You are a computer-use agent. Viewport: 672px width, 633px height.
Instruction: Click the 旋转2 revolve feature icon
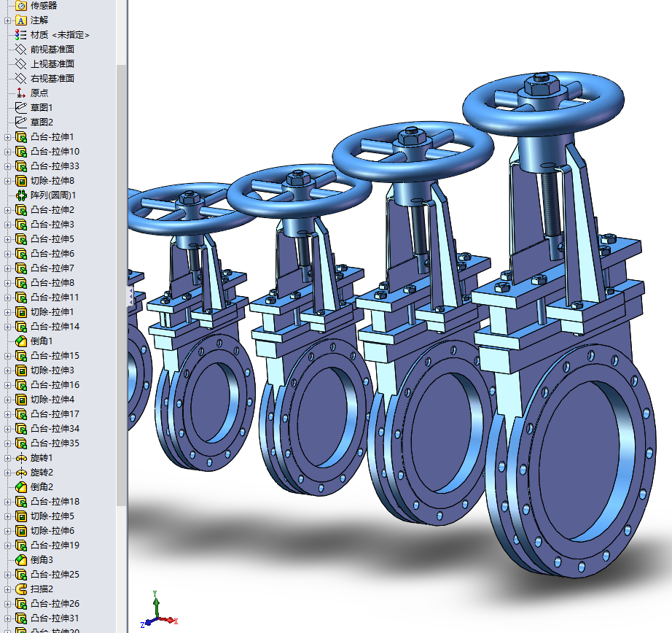[20, 472]
